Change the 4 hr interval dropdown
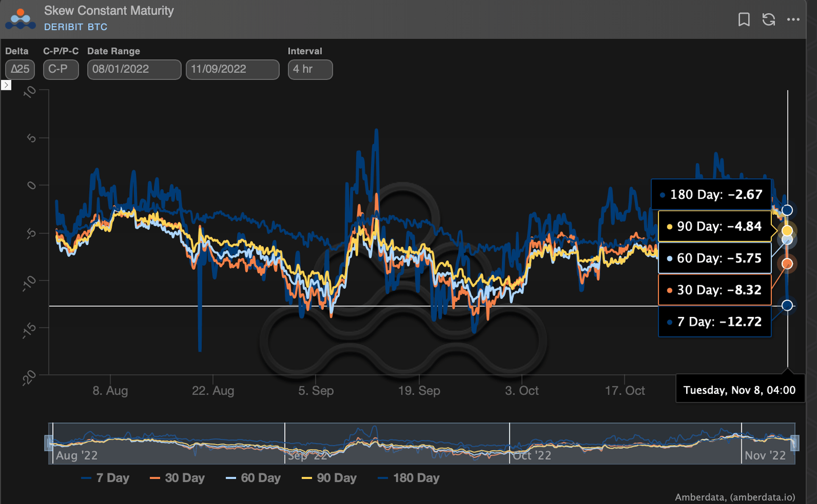The image size is (817, 504). 310,69
